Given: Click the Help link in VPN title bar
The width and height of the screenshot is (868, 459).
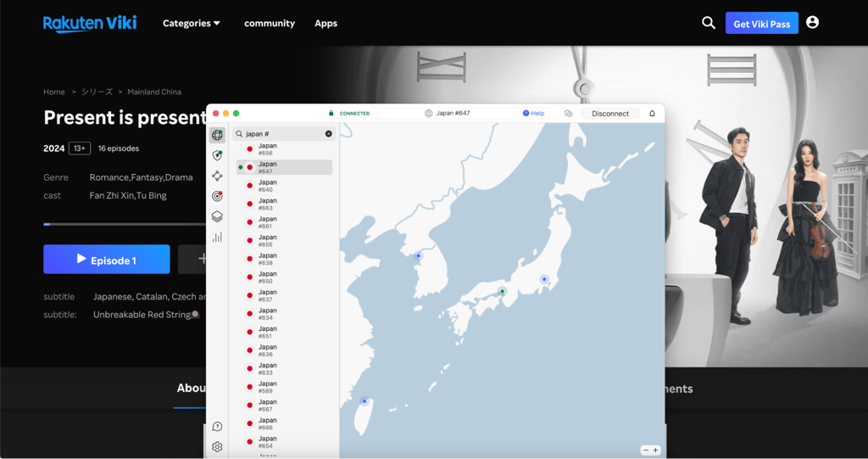Looking at the screenshot, I should coord(534,113).
